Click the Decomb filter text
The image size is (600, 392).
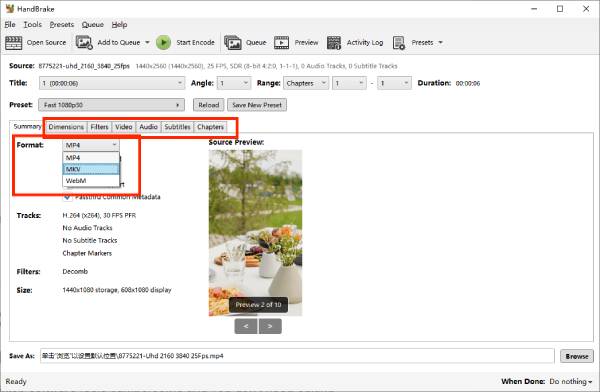75,271
